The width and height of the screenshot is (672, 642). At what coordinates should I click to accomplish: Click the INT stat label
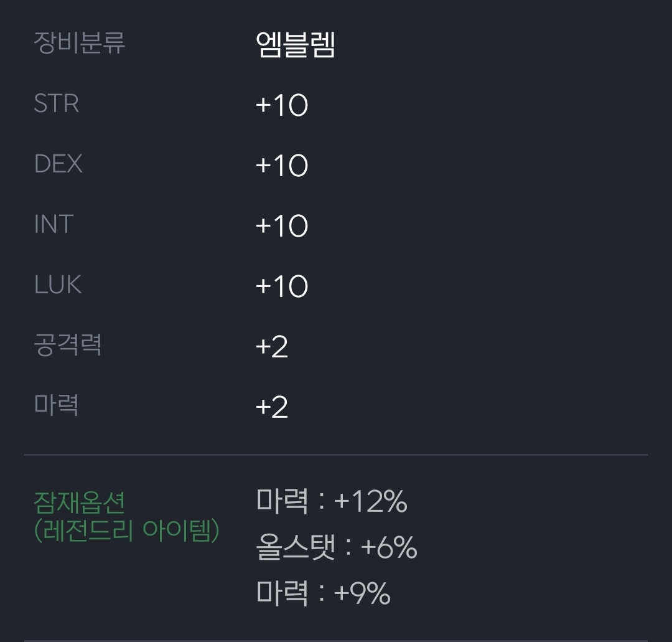click(54, 225)
